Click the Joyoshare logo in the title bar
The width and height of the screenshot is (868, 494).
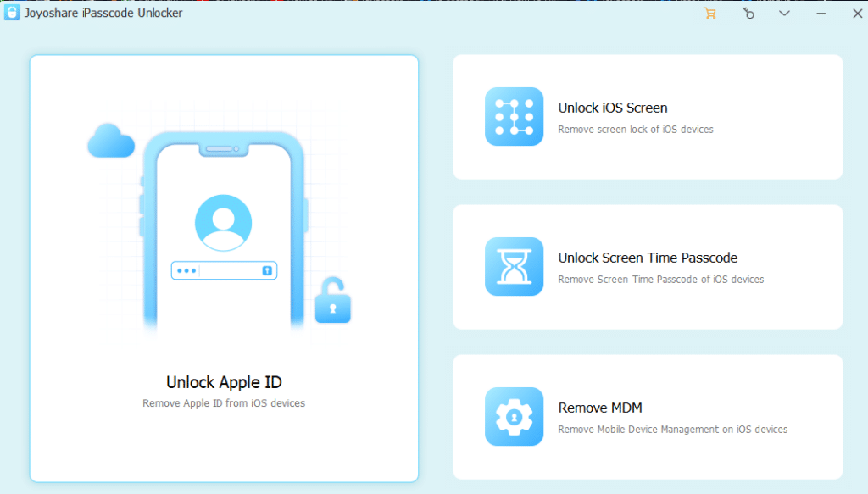[12, 13]
